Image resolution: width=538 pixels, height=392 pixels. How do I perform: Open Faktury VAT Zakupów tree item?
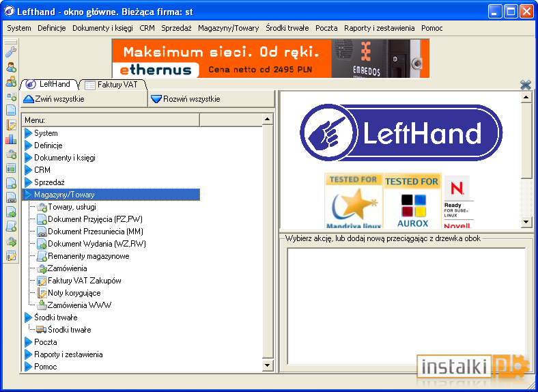click(x=85, y=281)
